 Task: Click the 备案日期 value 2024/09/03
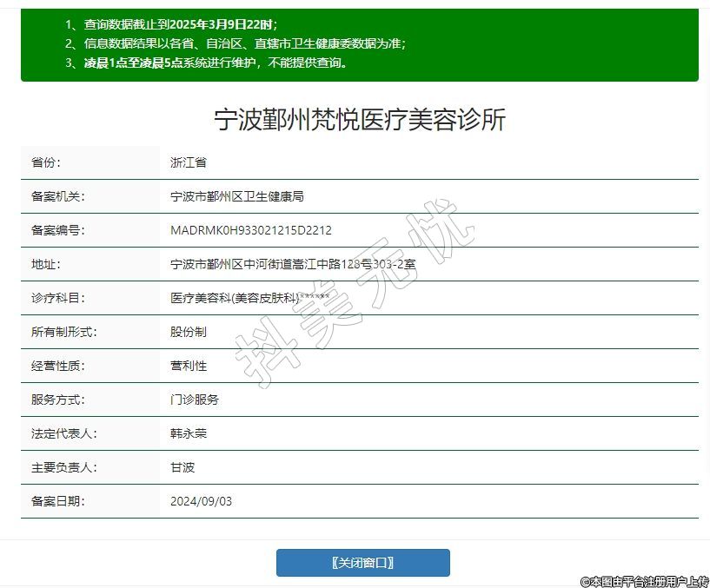[x=201, y=501]
